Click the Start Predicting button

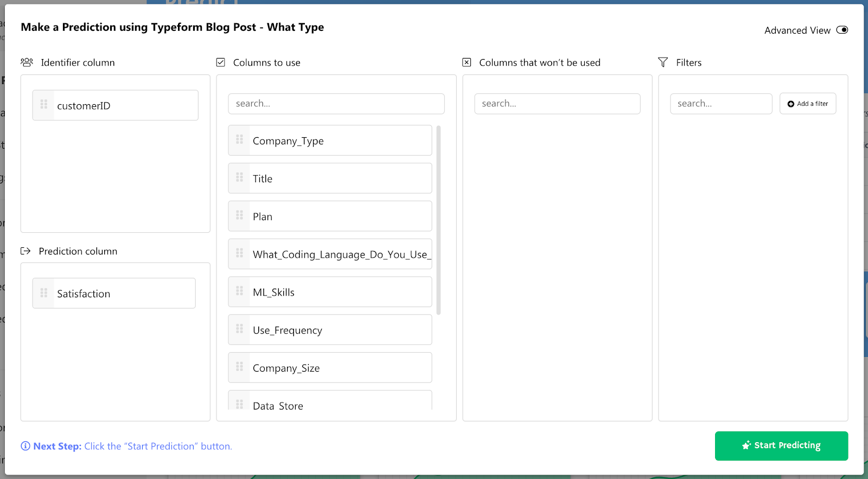click(x=781, y=445)
